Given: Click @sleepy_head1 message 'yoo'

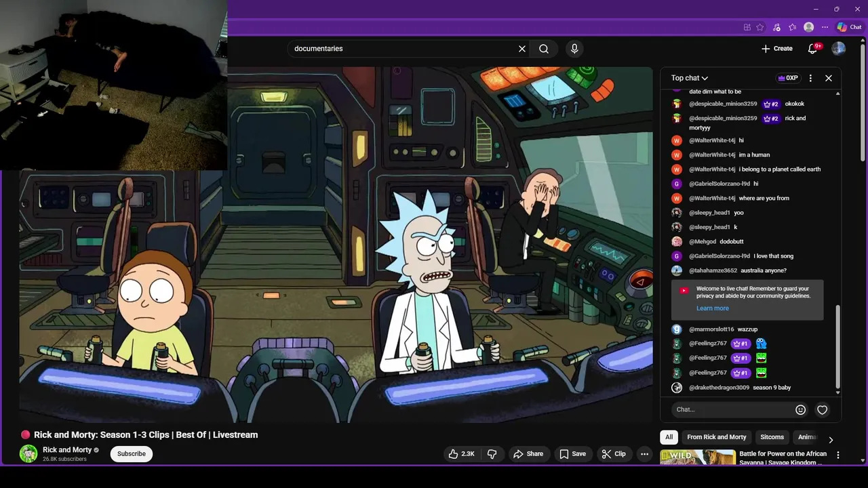Looking at the screenshot, I should point(738,213).
